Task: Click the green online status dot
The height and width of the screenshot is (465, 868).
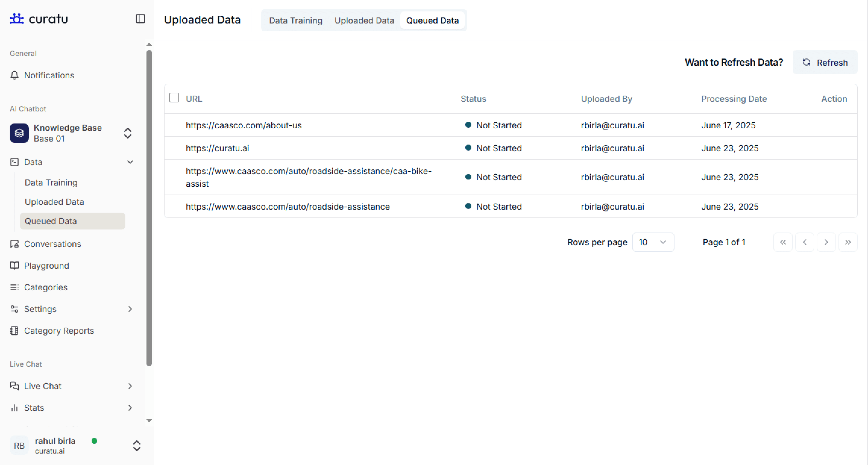Action: pos(94,441)
